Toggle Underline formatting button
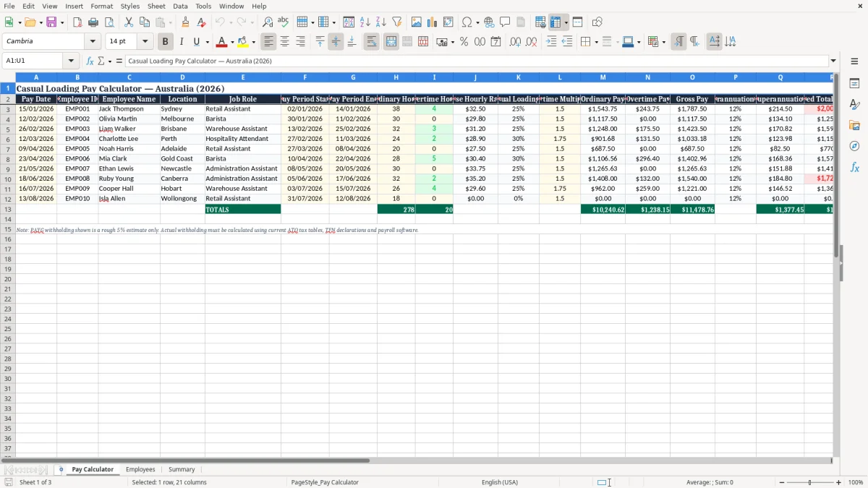Image resolution: width=868 pixels, height=488 pixels. pos(196,42)
